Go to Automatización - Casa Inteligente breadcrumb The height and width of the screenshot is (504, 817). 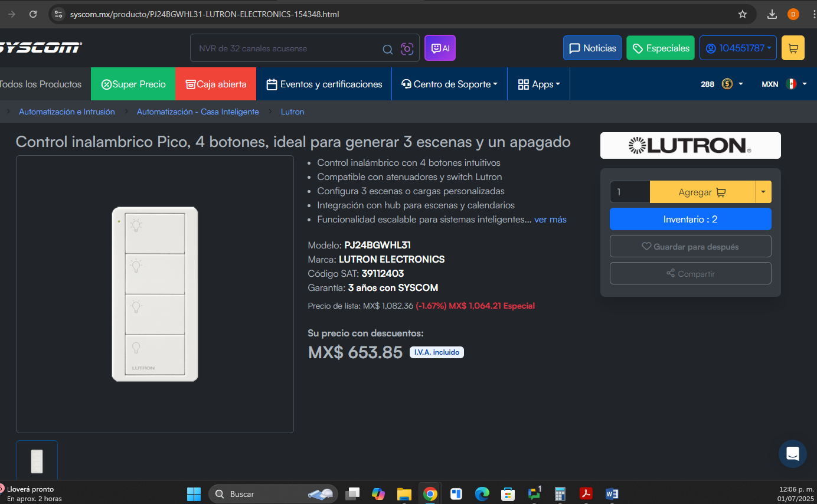(x=198, y=112)
